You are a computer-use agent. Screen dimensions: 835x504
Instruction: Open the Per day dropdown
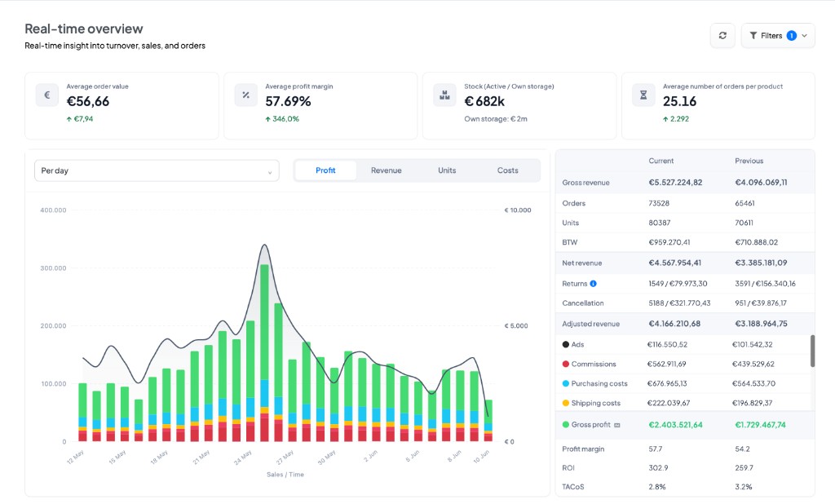[x=157, y=171]
